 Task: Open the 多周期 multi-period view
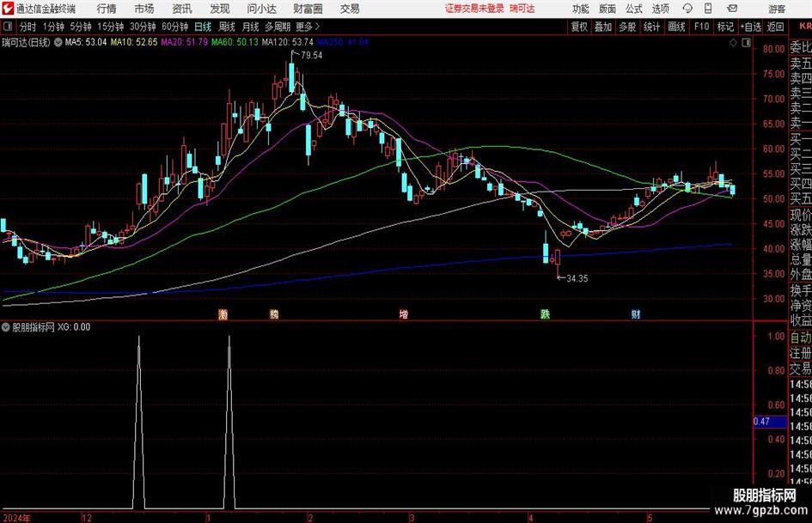(278, 27)
